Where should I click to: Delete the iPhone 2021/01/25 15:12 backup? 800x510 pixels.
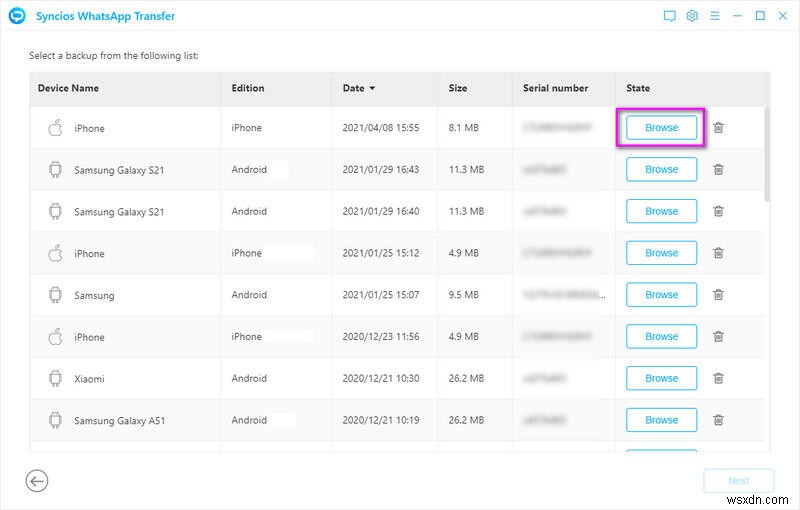point(718,253)
